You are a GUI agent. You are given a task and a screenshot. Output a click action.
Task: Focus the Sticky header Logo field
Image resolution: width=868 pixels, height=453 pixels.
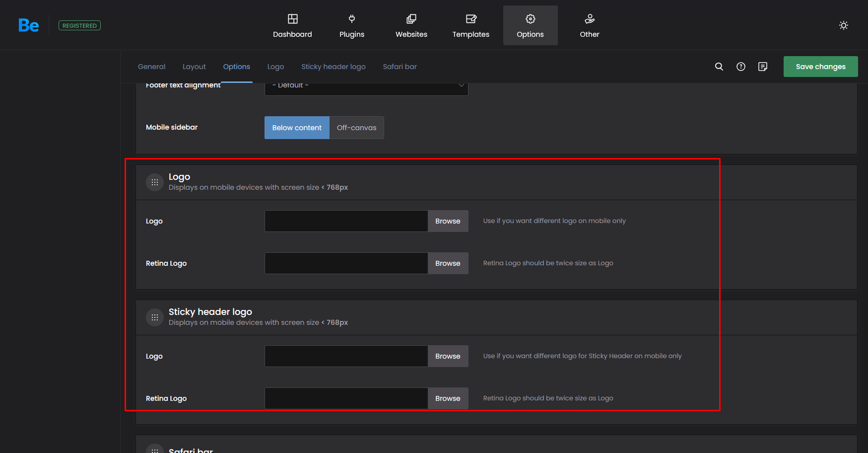(x=346, y=356)
